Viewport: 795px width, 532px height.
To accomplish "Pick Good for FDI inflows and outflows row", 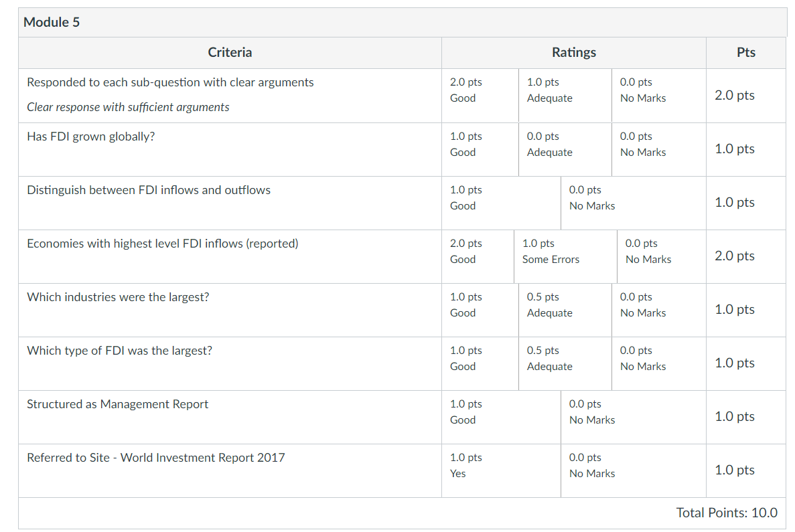I will pyautogui.click(x=501, y=203).
